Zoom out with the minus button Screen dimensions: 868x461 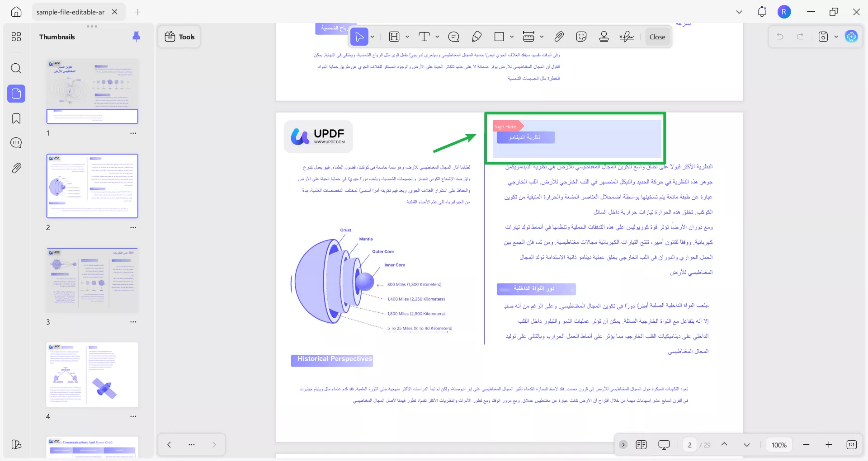[x=806, y=445]
